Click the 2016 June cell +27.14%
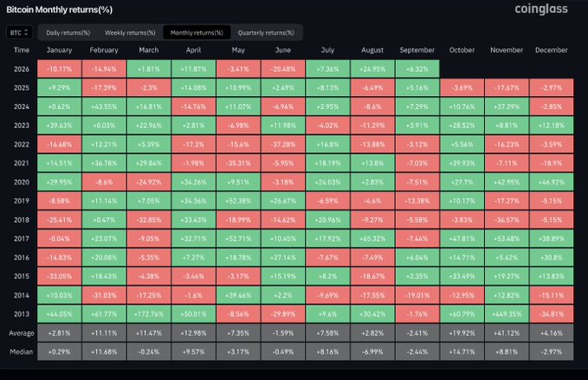588x380 pixels. [x=283, y=257]
